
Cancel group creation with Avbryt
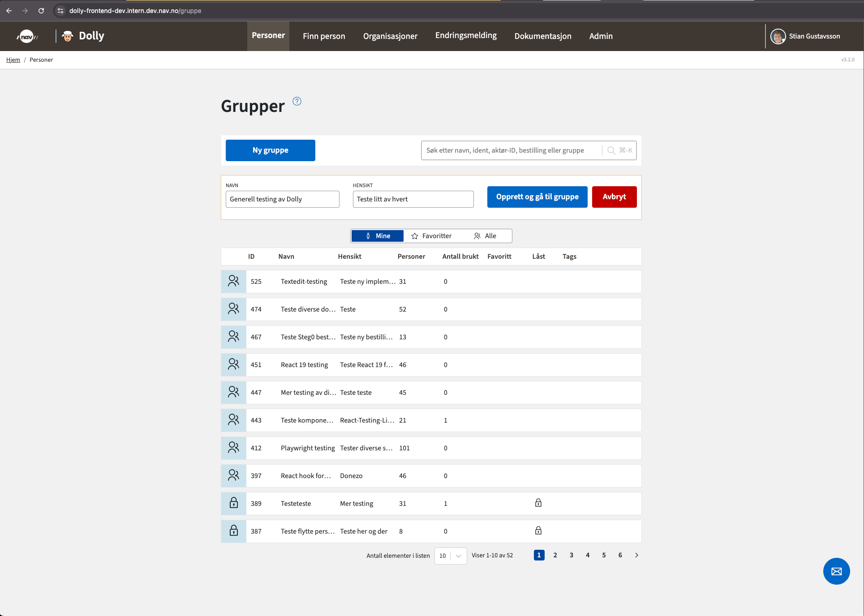(614, 197)
